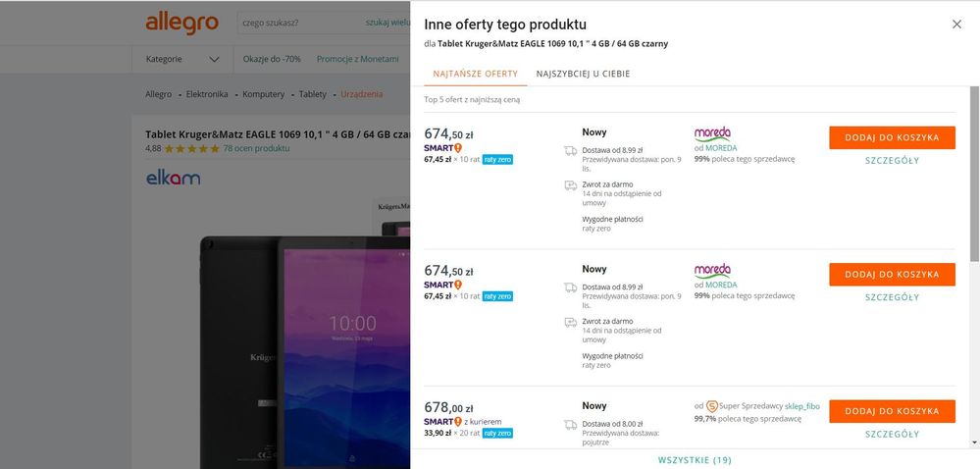
Task: Click delivery truck icon in first offer
Action: tap(571, 151)
